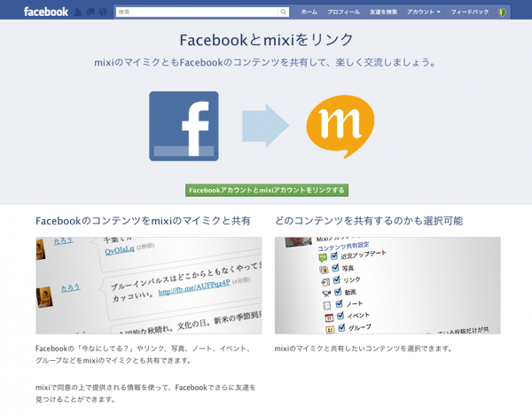This screenshot has width=532, height=416.
Task: Toggle the 写真 checkbox in screenshot
Action: coord(335,268)
